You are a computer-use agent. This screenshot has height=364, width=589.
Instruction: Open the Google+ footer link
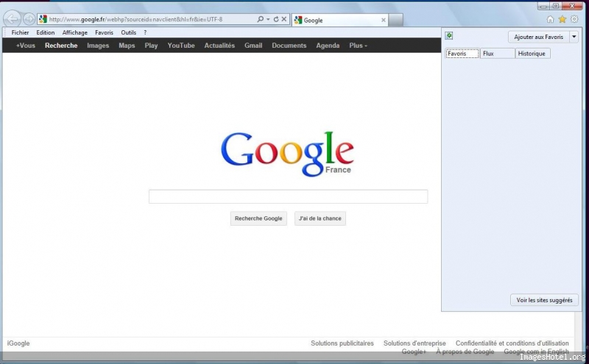[414, 351]
